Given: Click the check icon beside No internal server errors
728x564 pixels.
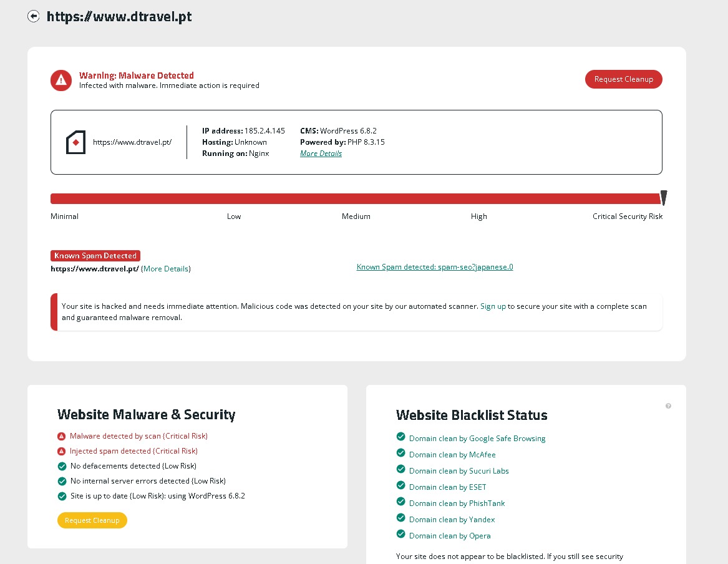Looking at the screenshot, I should [62, 481].
